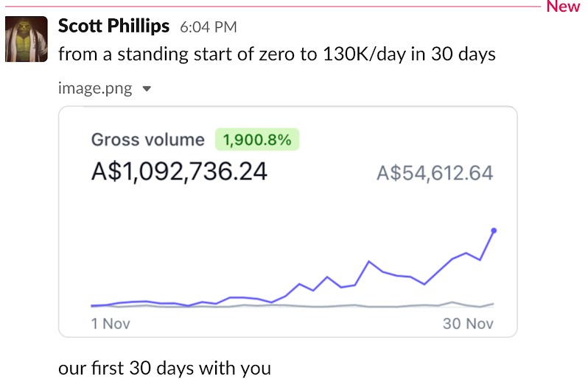Screen dimensions: 588x379
Task: Click the "our first 30 days with you" message
Action: (164, 366)
